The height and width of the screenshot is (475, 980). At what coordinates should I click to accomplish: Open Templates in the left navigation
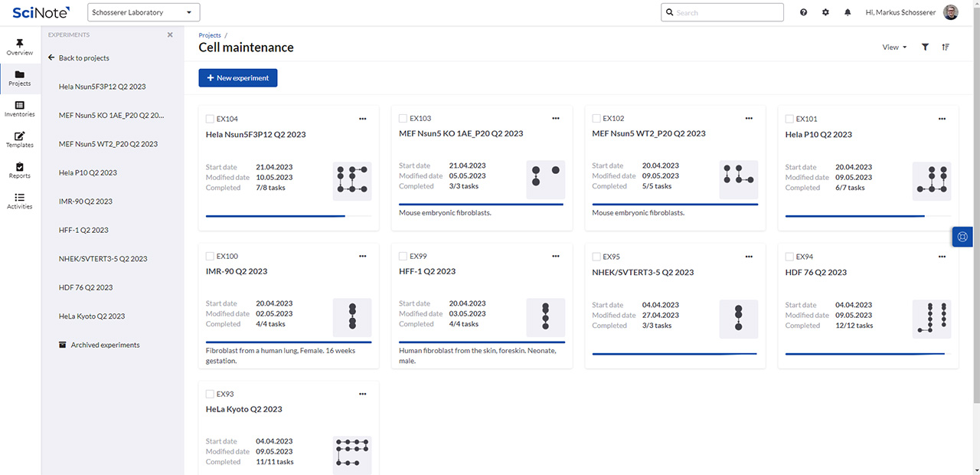20,139
